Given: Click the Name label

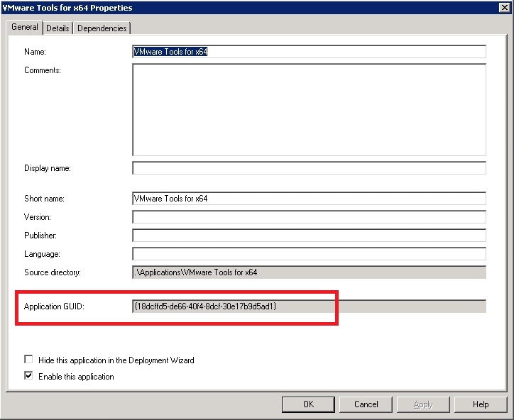Looking at the screenshot, I should click(x=35, y=52).
